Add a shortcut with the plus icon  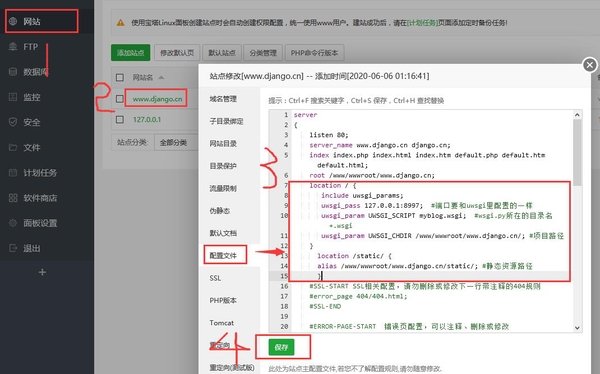tap(42, 272)
